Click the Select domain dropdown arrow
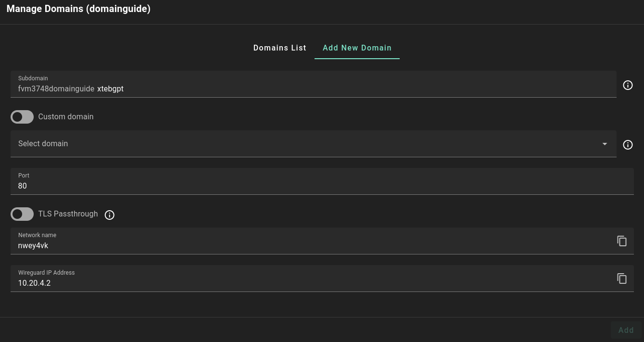The height and width of the screenshot is (342, 644). (605, 144)
